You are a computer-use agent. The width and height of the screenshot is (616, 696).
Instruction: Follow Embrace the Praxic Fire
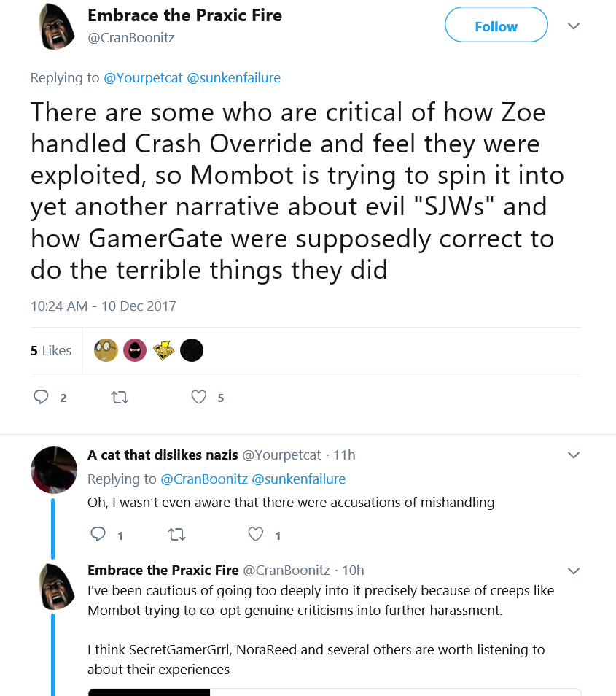496,25
